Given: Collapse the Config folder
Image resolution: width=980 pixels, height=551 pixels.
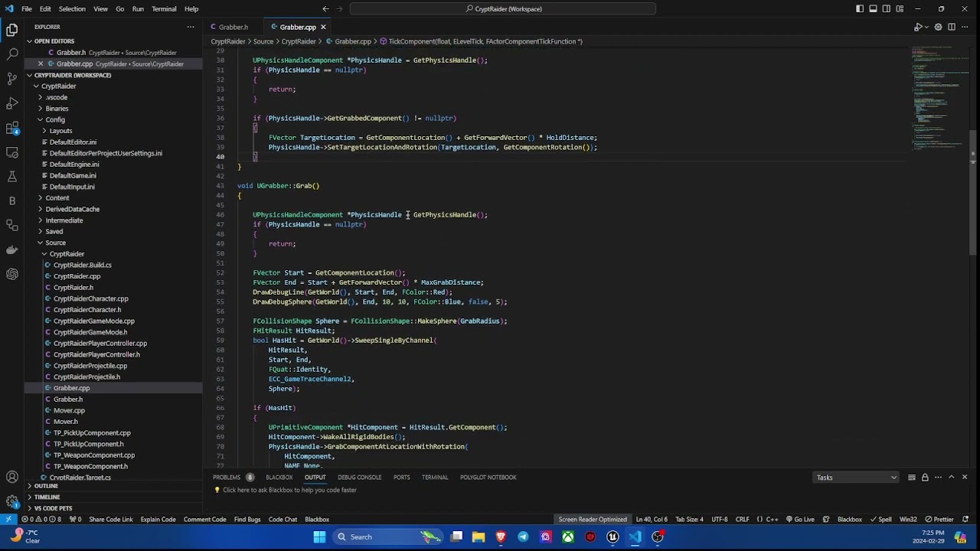Looking at the screenshot, I should tap(54, 120).
